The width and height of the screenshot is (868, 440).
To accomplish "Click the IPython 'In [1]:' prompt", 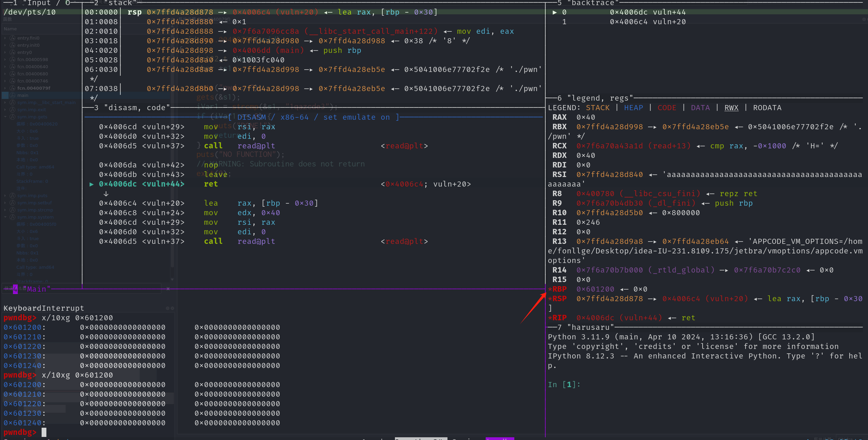I will [x=564, y=384].
